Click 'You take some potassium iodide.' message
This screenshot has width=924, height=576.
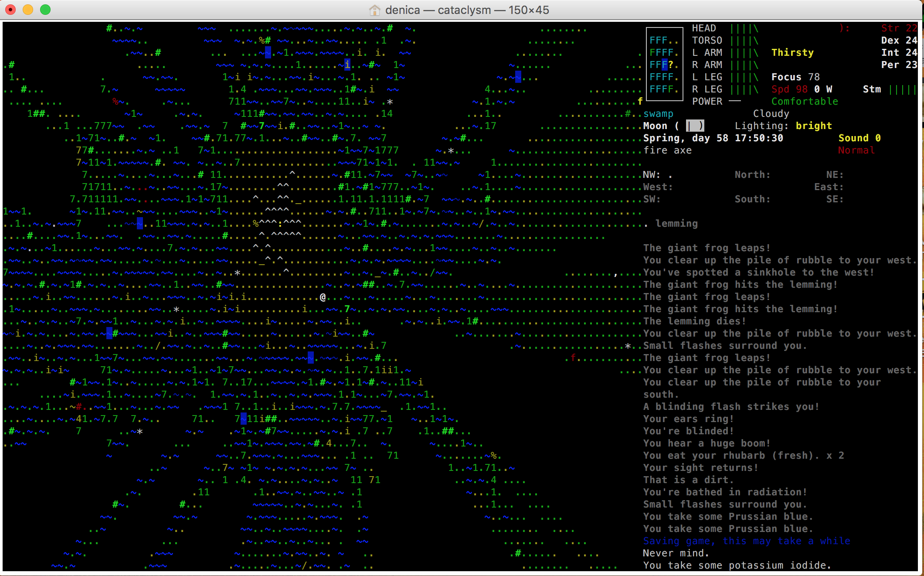(x=737, y=566)
